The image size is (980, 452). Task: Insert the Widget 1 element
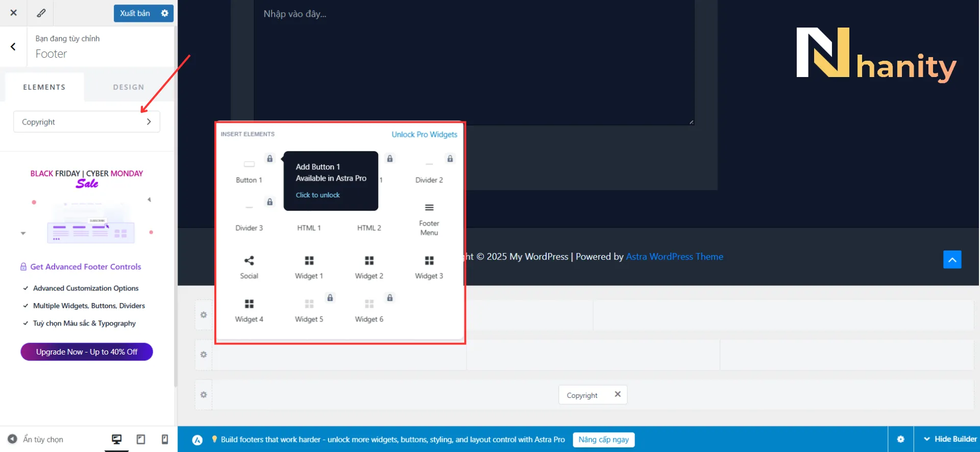[x=309, y=267]
